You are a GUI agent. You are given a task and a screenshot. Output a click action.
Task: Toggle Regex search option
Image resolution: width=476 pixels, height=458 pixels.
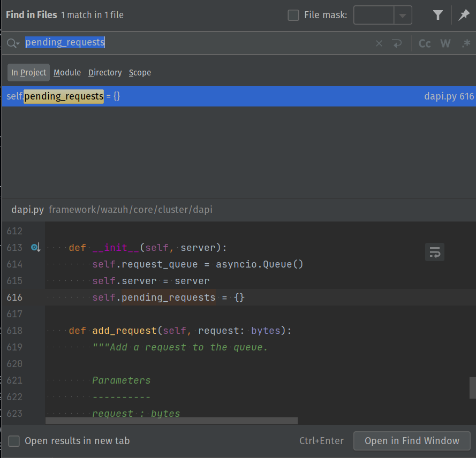tap(466, 44)
